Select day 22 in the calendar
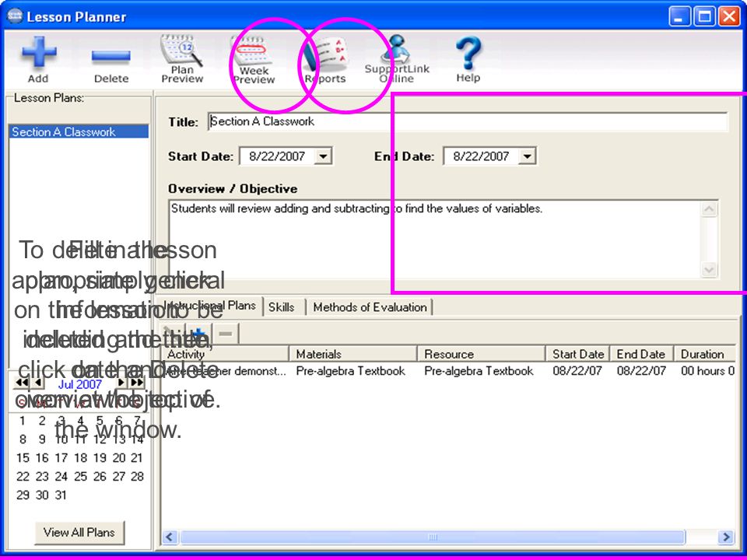 (23, 477)
